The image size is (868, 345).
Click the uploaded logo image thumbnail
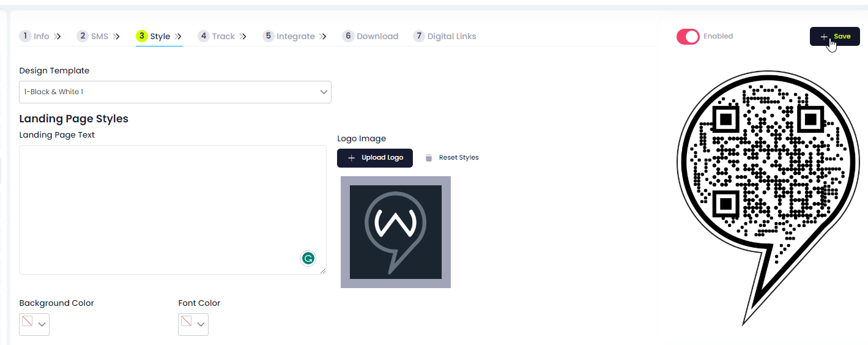click(x=396, y=232)
